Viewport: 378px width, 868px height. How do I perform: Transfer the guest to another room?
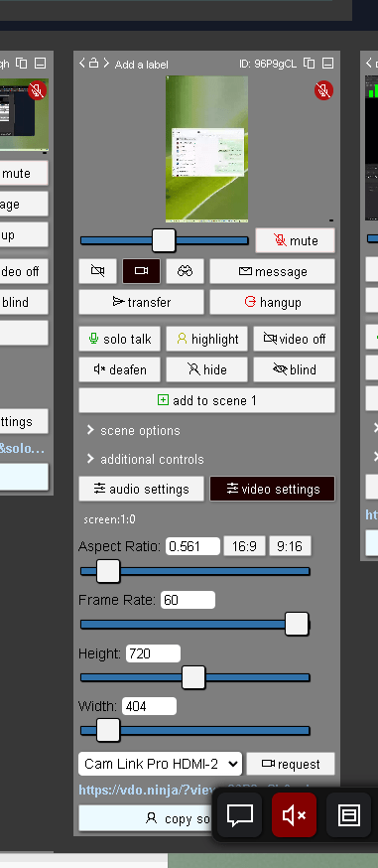(x=142, y=302)
